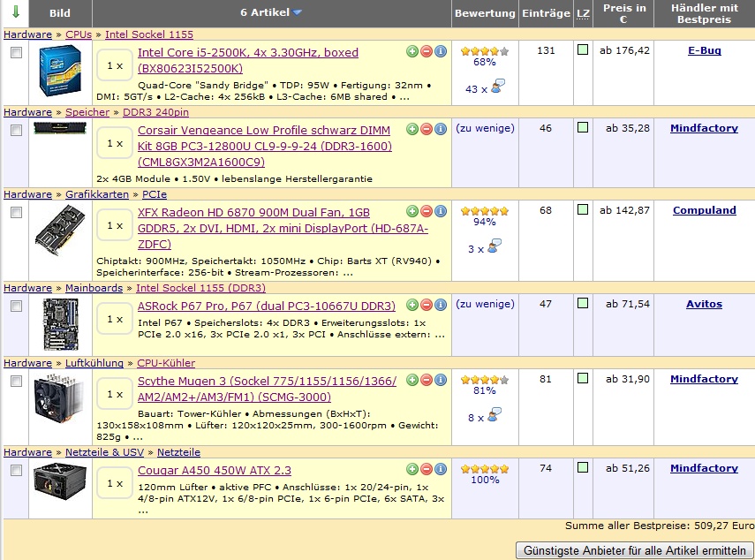755x560 pixels.
Task: Click the Intel Core i5 box thumbnail
Action: [x=60, y=71]
